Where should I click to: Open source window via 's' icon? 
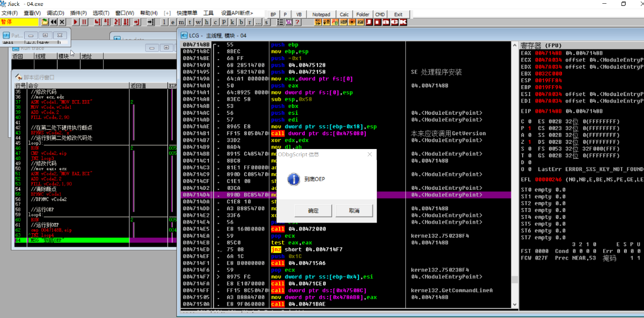(267, 22)
